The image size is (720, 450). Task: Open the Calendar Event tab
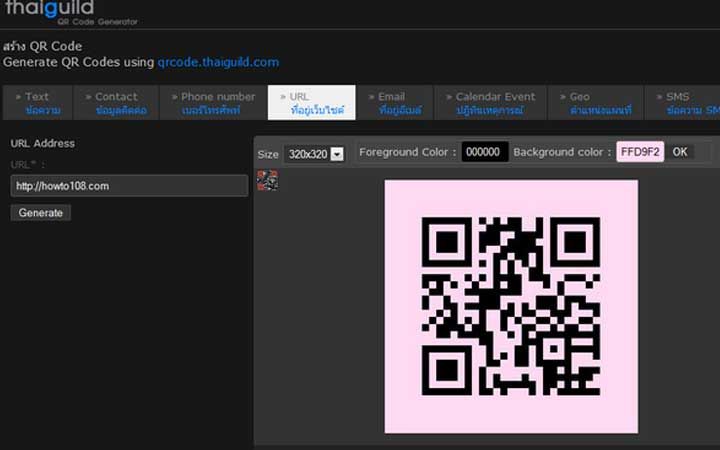[491, 103]
